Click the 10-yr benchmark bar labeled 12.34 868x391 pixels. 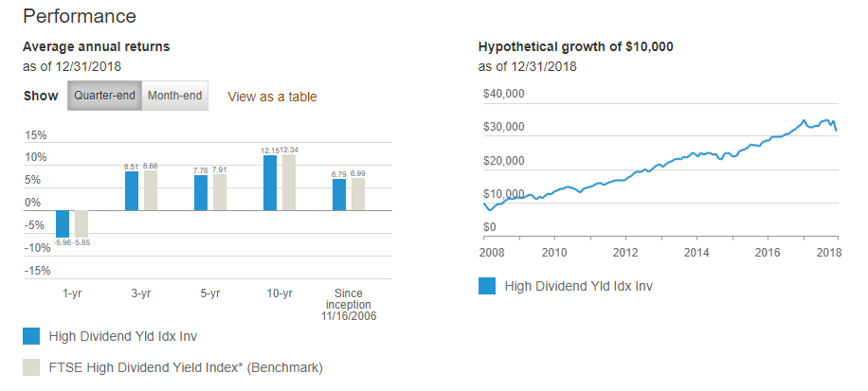click(289, 183)
